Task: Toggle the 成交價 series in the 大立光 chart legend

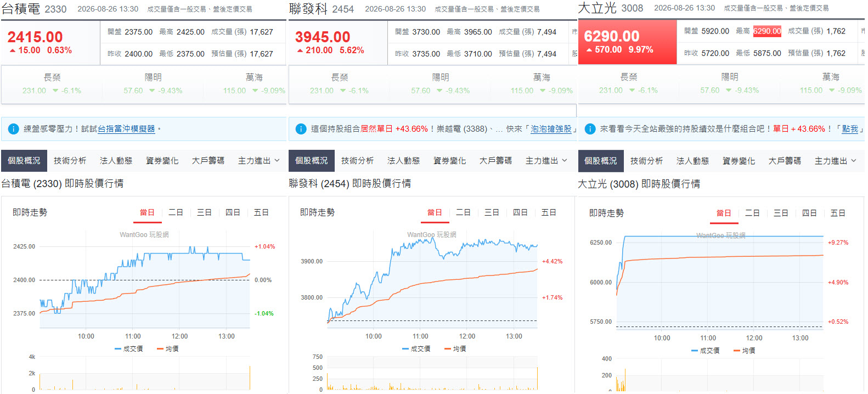Action: click(x=706, y=351)
